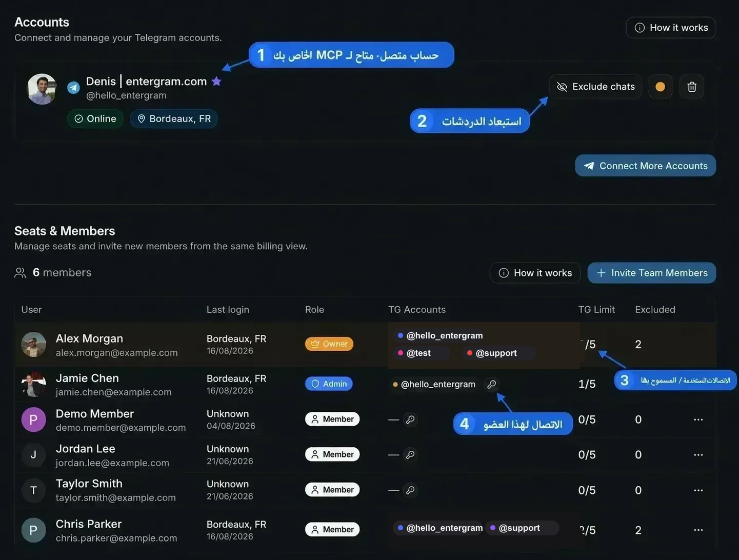The width and height of the screenshot is (739, 560).
Task: Click Invite Team Members button
Action: [x=651, y=273]
